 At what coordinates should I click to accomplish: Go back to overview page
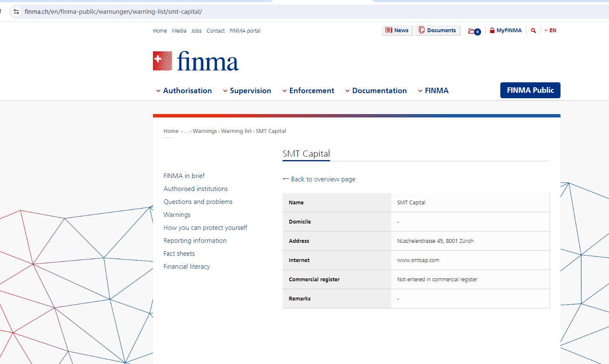[319, 179]
